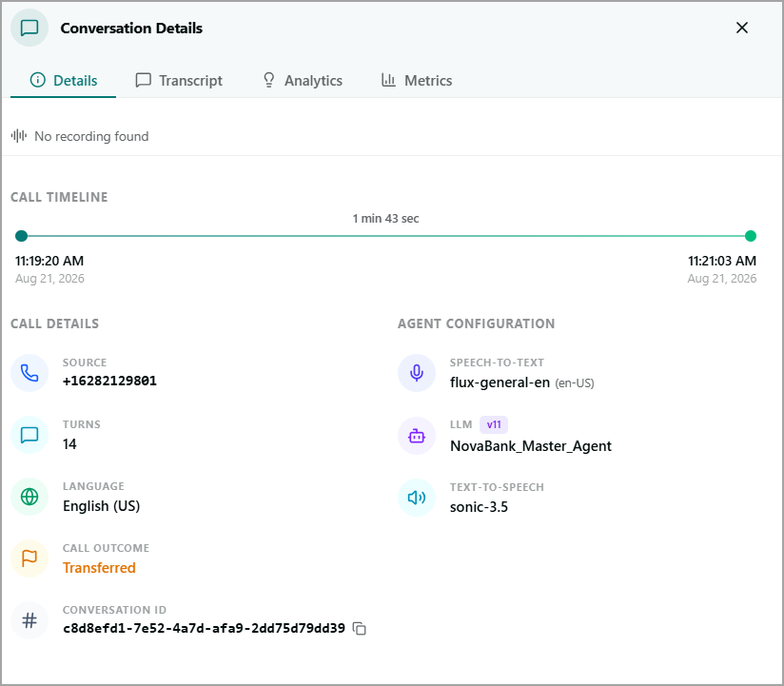Click the flux-general-en model text
This screenshot has height=686, width=784.
click(500, 383)
